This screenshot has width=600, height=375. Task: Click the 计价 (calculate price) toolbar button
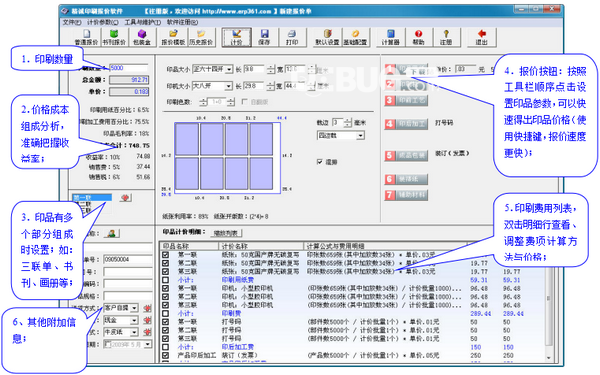pyautogui.click(x=236, y=38)
